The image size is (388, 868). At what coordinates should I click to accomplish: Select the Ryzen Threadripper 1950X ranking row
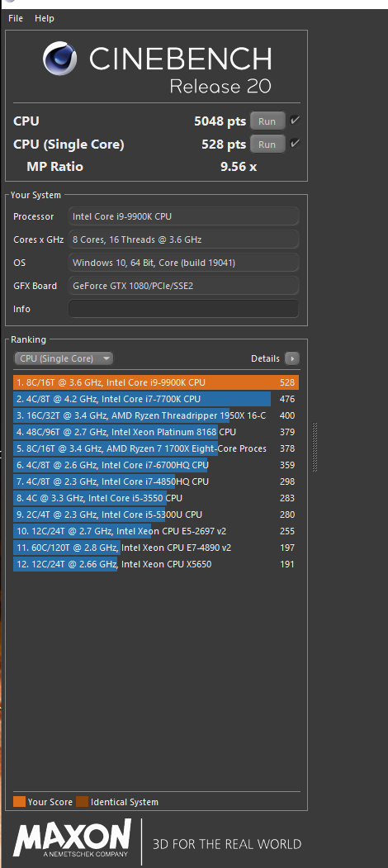click(156, 415)
